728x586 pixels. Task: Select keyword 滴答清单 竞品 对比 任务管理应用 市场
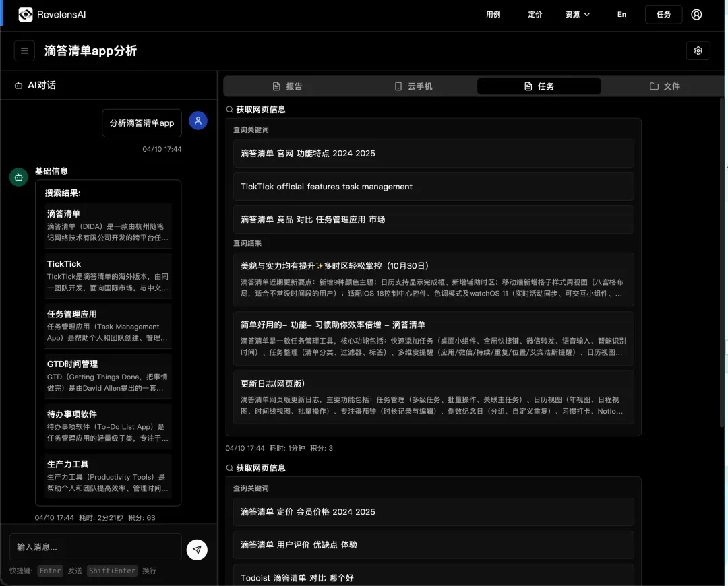tap(433, 220)
